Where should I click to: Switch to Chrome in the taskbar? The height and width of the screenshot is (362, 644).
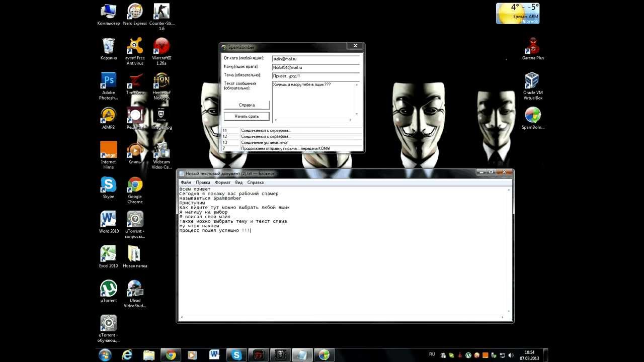[x=171, y=355]
